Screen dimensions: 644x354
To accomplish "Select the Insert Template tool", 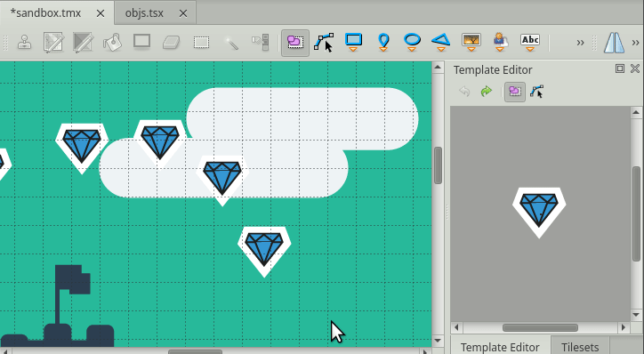I will click(500, 43).
